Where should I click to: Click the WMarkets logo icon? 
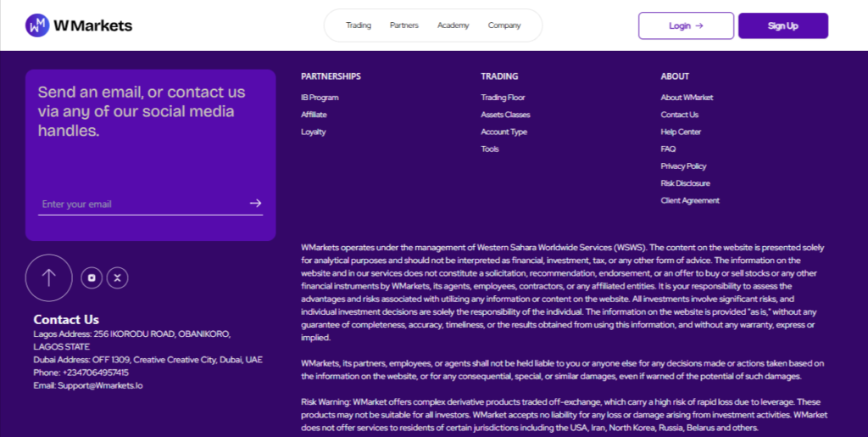pos(37,25)
